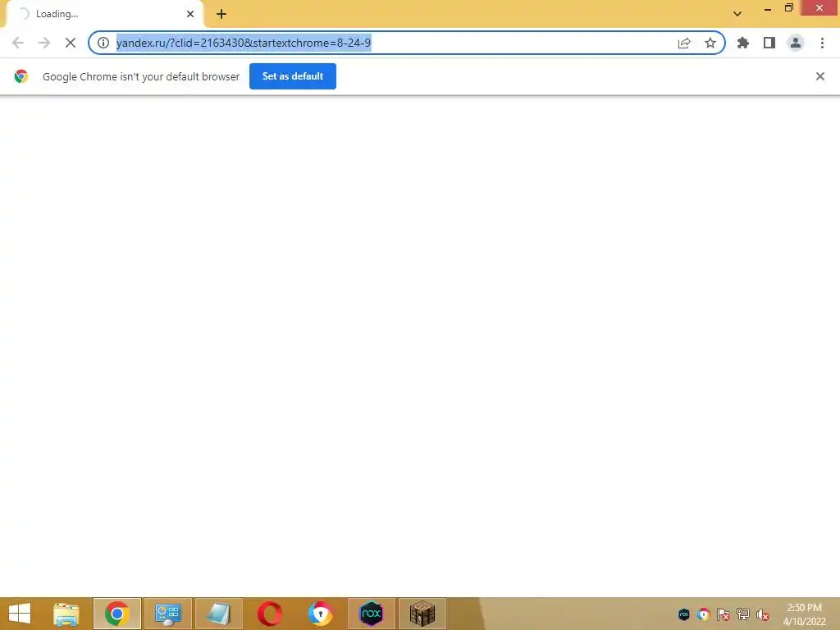Open Control Panel from the taskbar

[x=167, y=614]
